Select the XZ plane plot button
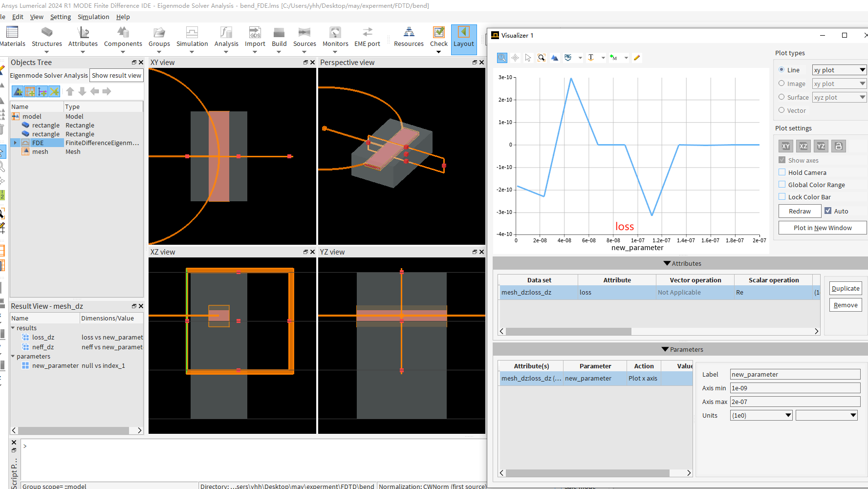This screenshot has height=489, width=868. coord(803,146)
